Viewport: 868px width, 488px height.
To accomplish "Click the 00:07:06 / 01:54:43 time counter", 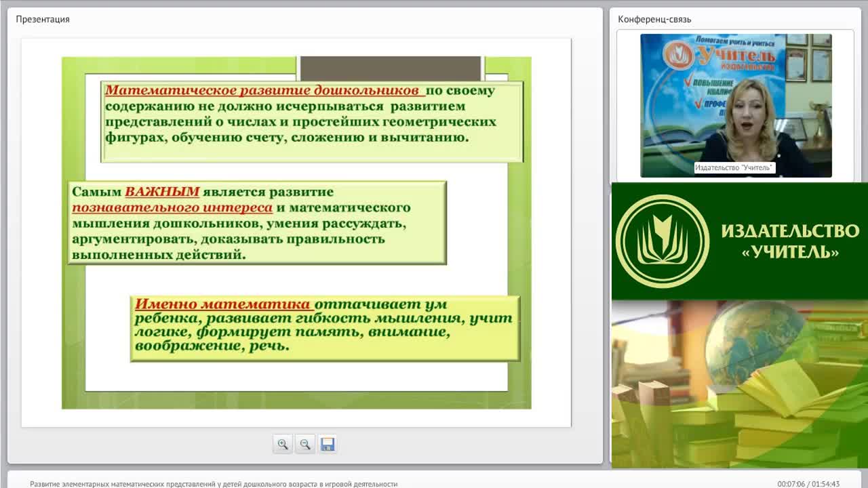I will (x=808, y=484).
